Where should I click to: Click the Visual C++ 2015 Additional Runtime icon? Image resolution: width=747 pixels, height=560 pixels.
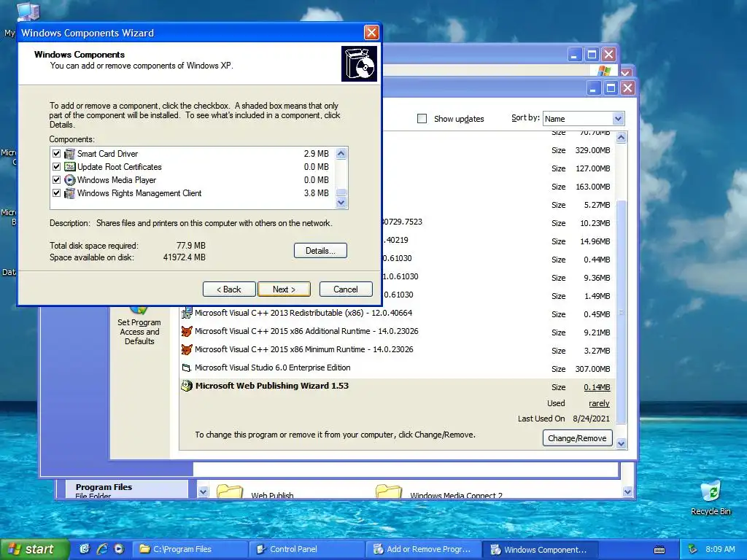[x=187, y=331]
